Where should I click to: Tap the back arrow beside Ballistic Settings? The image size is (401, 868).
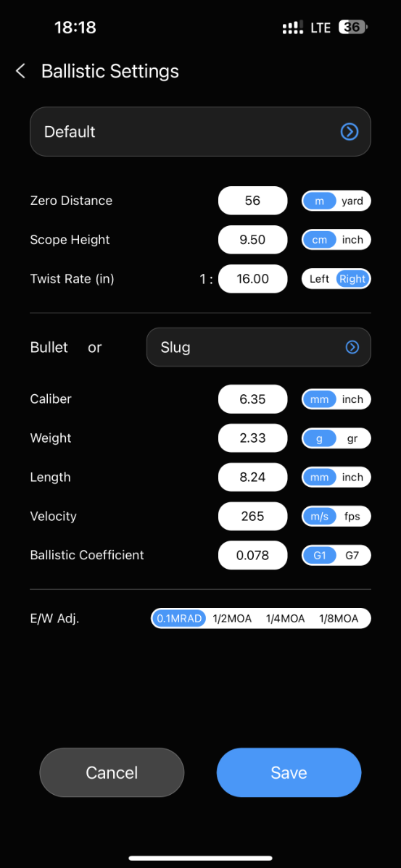(20, 72)
